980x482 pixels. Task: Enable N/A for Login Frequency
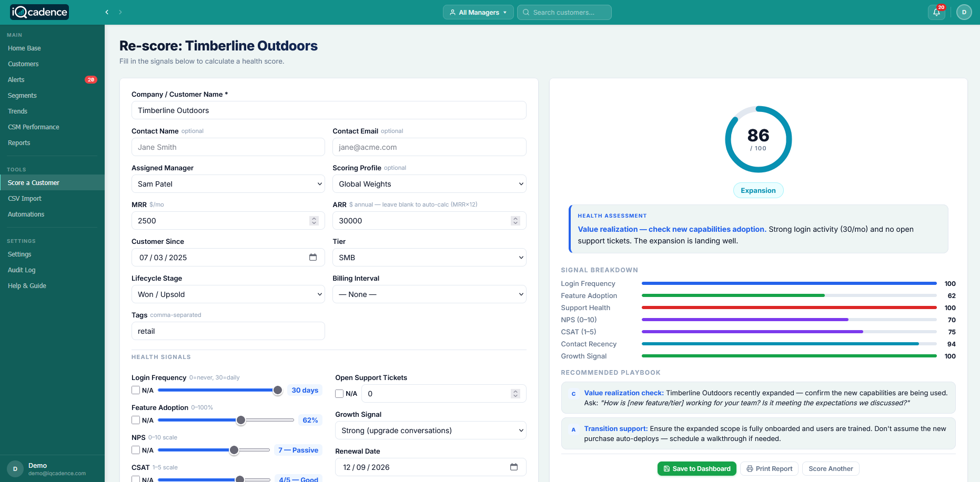point(135,390)
